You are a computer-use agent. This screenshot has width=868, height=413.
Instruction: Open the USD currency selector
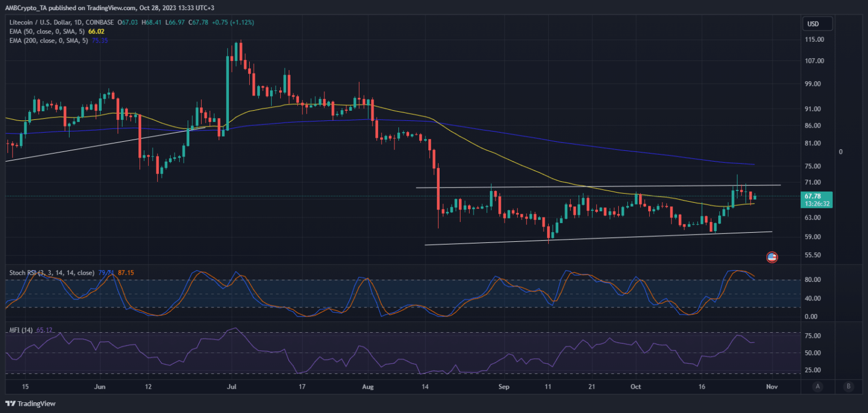tap(818, 24)
